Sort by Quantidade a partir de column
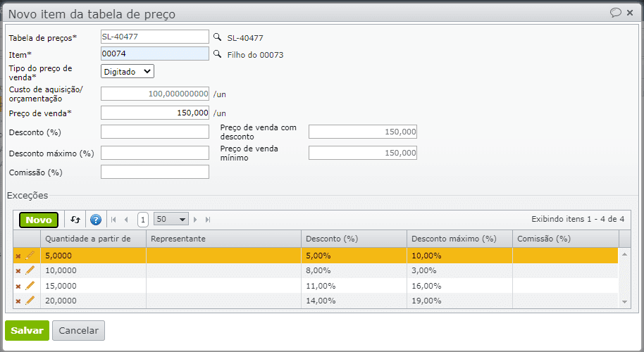The height and width of the screenshot is (352, 644). pyautogui.click(x=88, y=239)
